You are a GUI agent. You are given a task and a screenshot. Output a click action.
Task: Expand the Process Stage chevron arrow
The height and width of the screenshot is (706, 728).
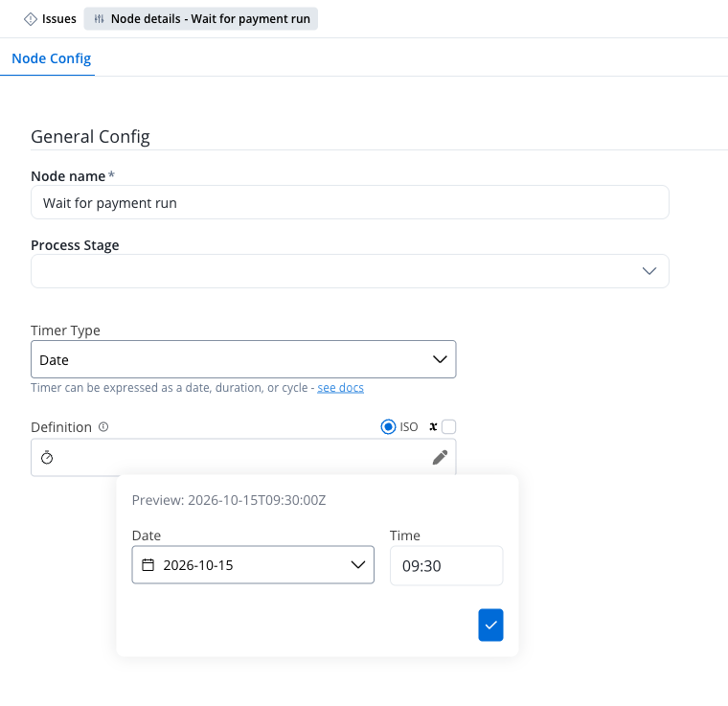click(x=648, y=271)
